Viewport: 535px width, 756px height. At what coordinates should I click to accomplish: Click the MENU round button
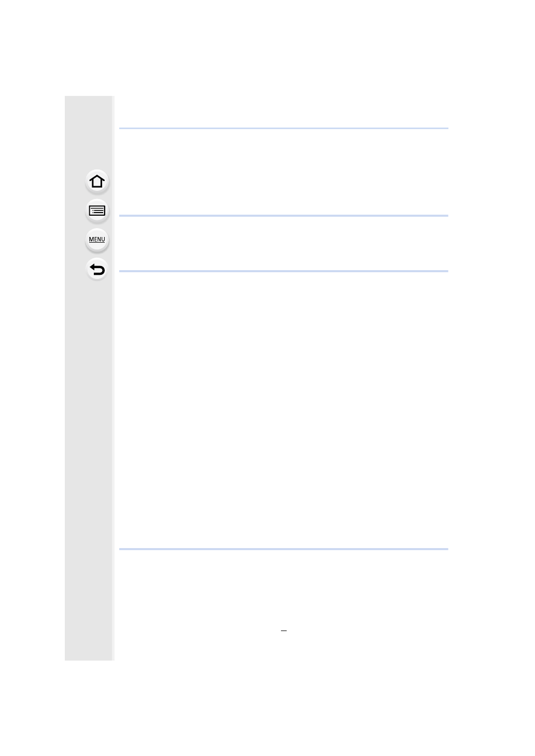click(97, 240)
